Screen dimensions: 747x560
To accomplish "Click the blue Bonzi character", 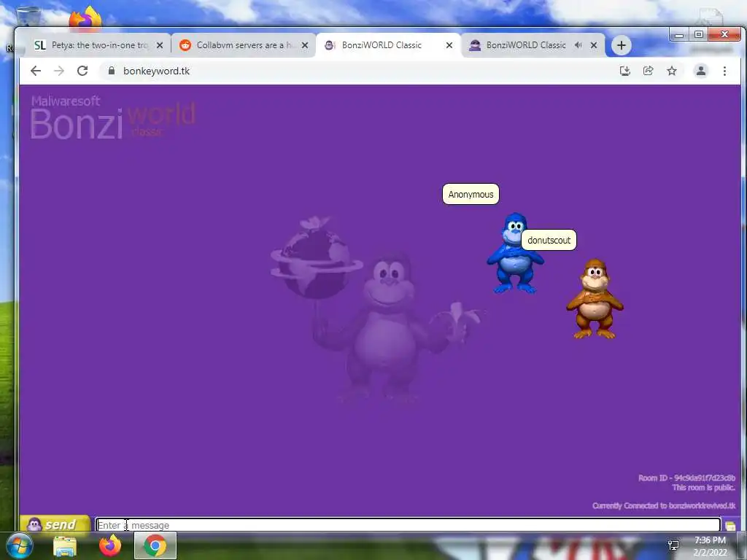I will 514,253.
